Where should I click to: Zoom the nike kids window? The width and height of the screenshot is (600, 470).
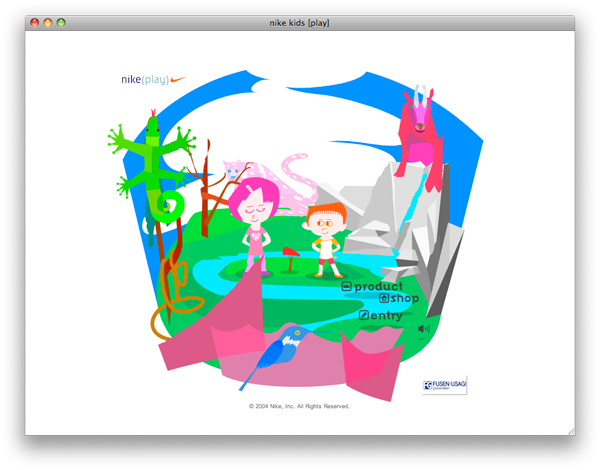pyautogui.click(x=61, y=23)
